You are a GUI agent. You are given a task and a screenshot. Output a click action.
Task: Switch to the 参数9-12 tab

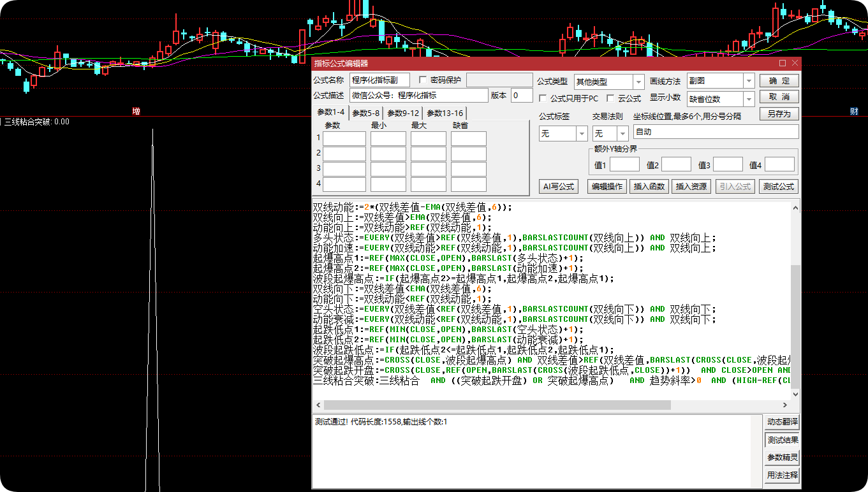(403, 113)
